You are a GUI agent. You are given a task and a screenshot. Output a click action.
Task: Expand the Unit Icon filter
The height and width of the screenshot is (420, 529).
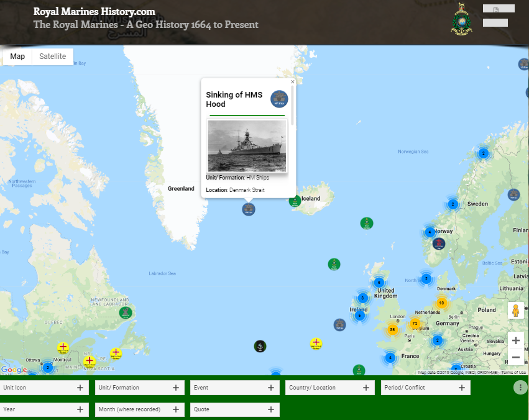79,387
